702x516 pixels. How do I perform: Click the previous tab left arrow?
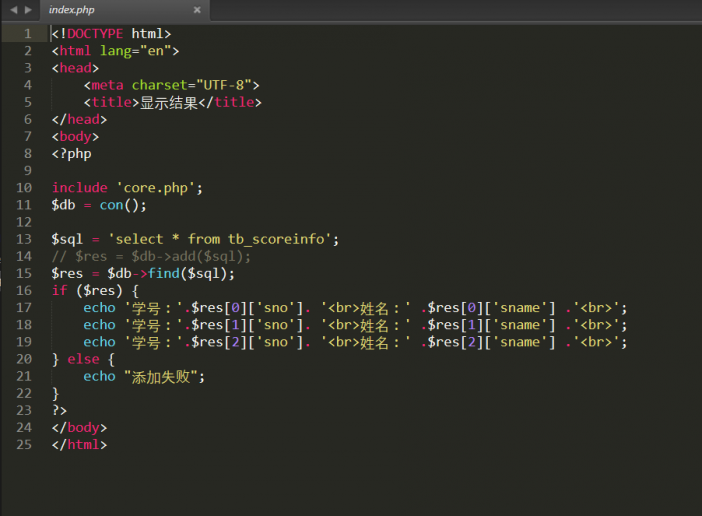tap(13, 10)
